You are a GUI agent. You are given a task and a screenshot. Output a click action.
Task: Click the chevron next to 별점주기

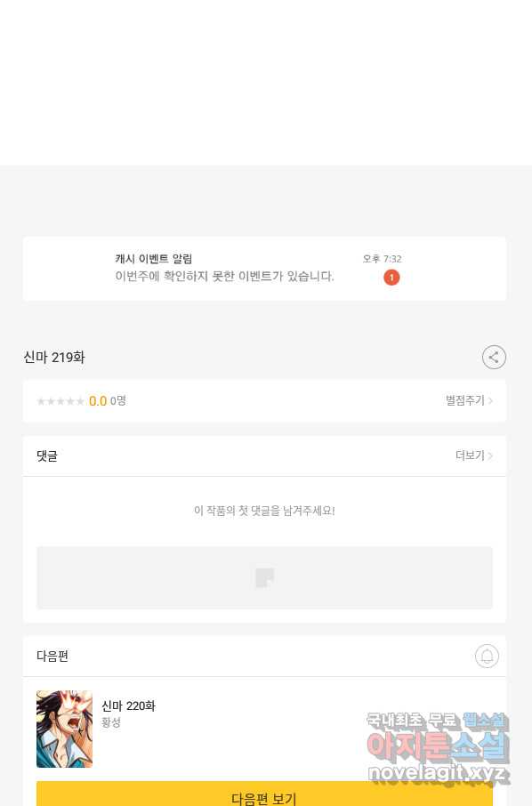click(490, 400)
